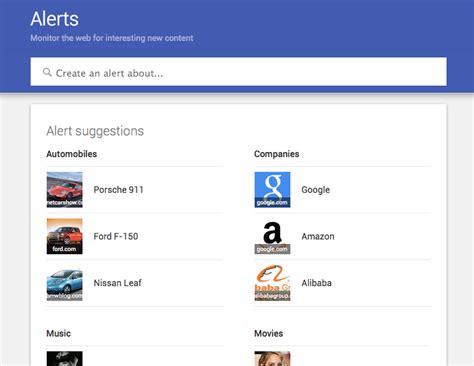Click the Google logo icon
The image size is (474, 366).
coord(272,190)
